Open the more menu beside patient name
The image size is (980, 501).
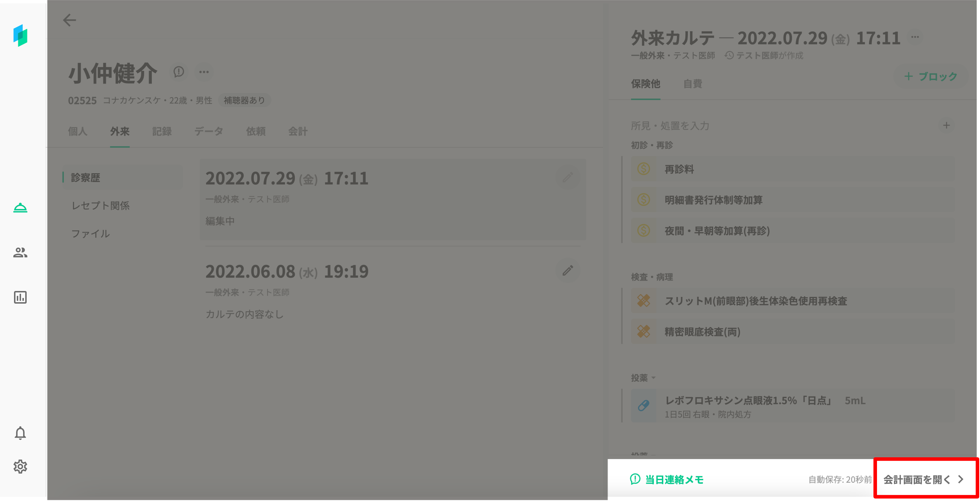(x=204, y=72)
